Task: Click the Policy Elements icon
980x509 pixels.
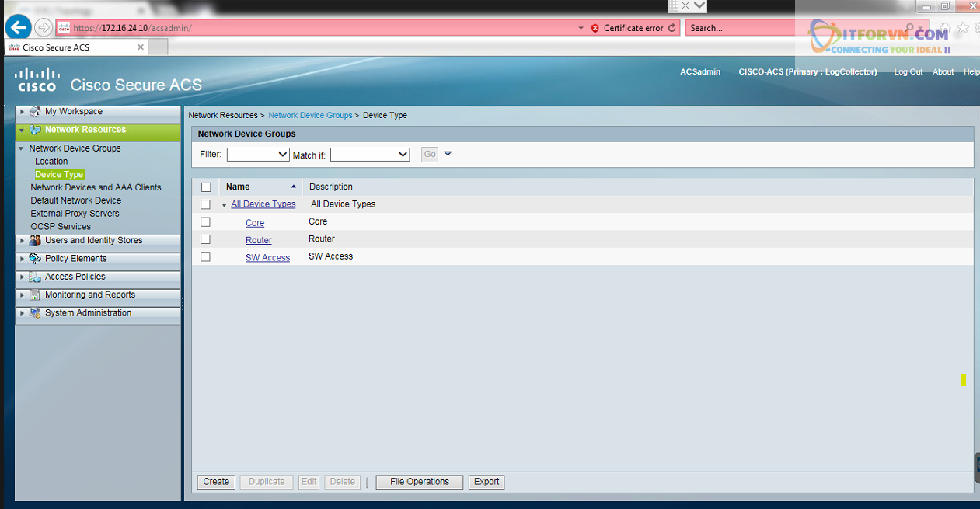Action: click(x=35, y=259)
